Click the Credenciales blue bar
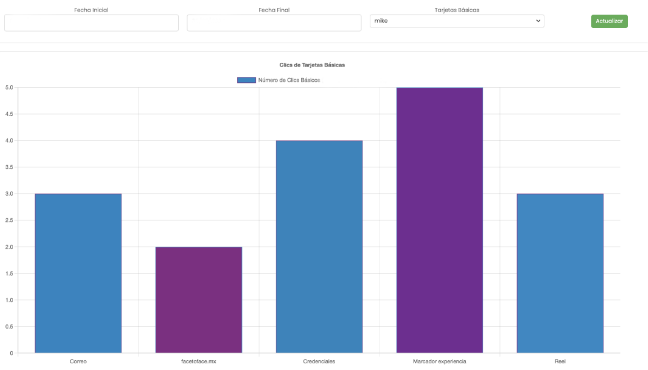 coord(319,247)
